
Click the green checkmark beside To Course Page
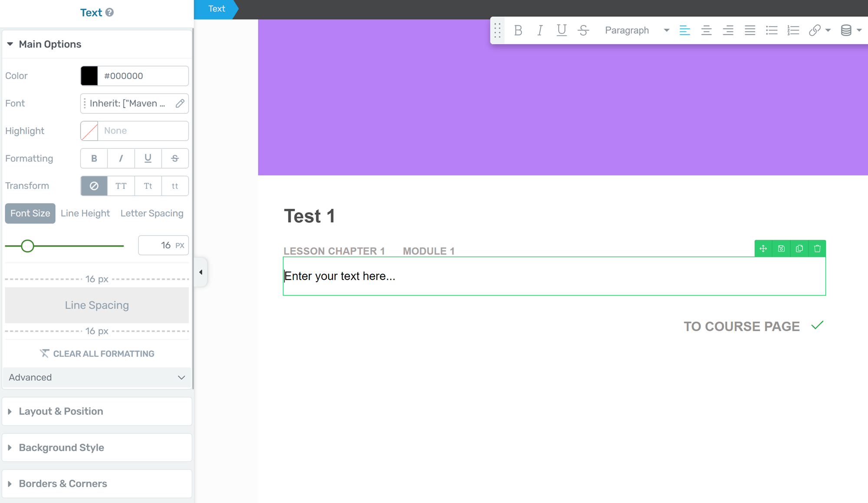[x=817, y=325]
